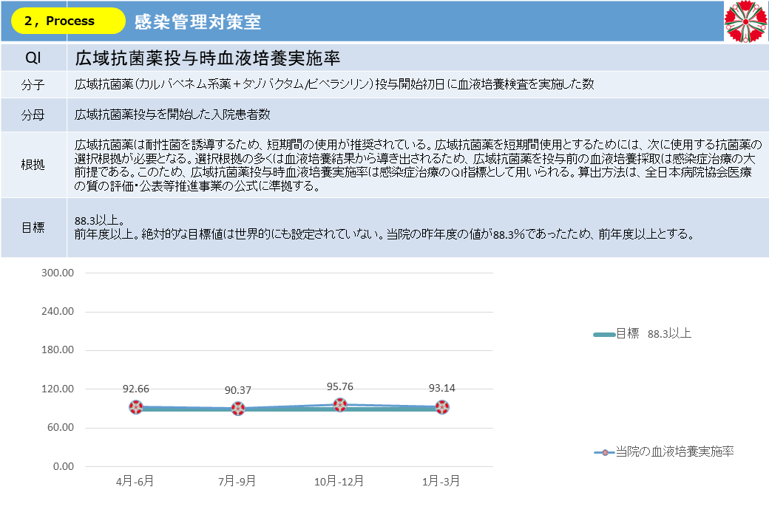
Task: Select the 4月-6月 x-axis label
Action: tap(135, 481)
